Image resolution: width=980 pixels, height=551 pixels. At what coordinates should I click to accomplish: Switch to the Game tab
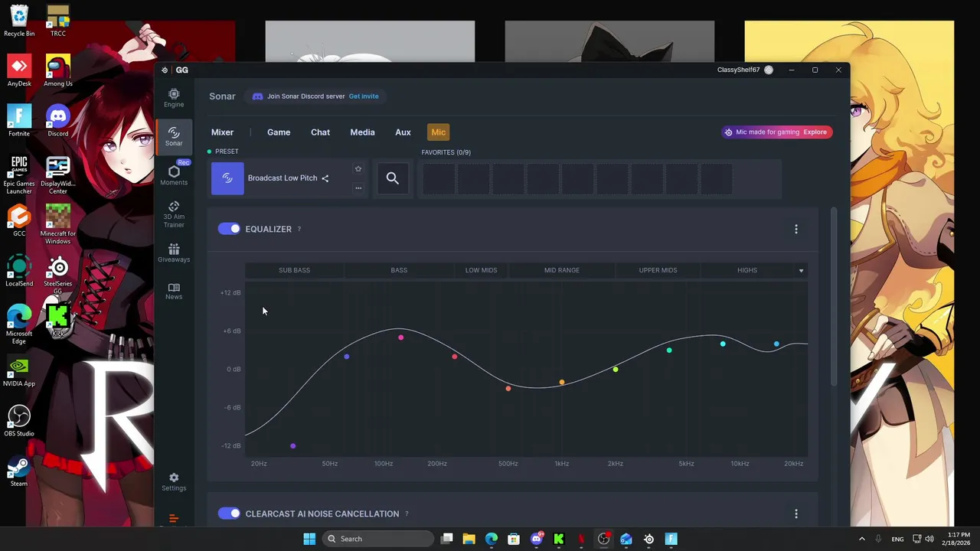coord(279,132)
